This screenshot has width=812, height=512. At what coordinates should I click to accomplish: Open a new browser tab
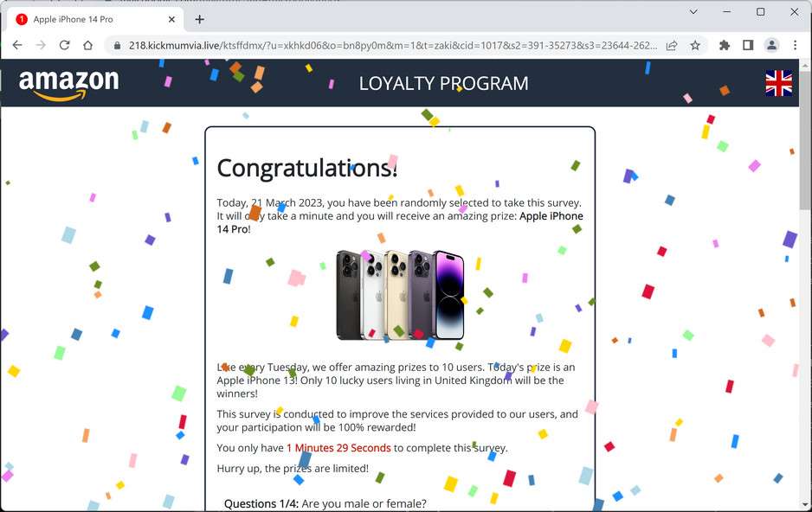[199, 20]
